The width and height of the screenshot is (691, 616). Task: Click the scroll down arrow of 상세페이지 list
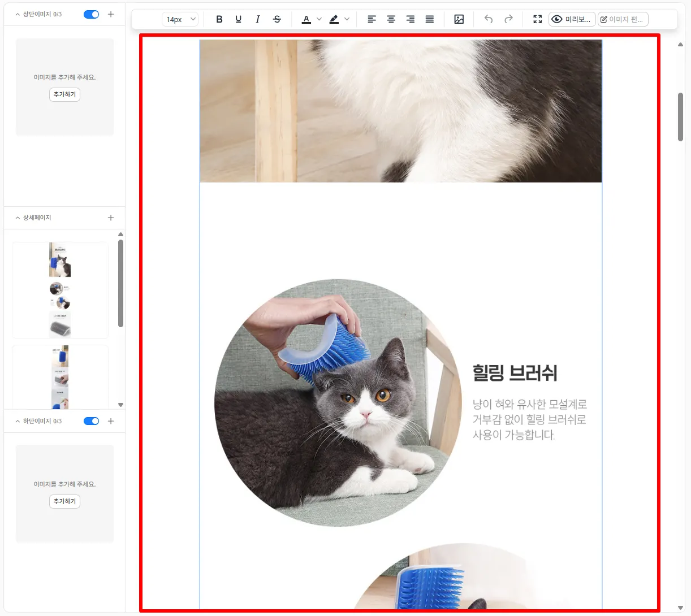pos(120,405)
